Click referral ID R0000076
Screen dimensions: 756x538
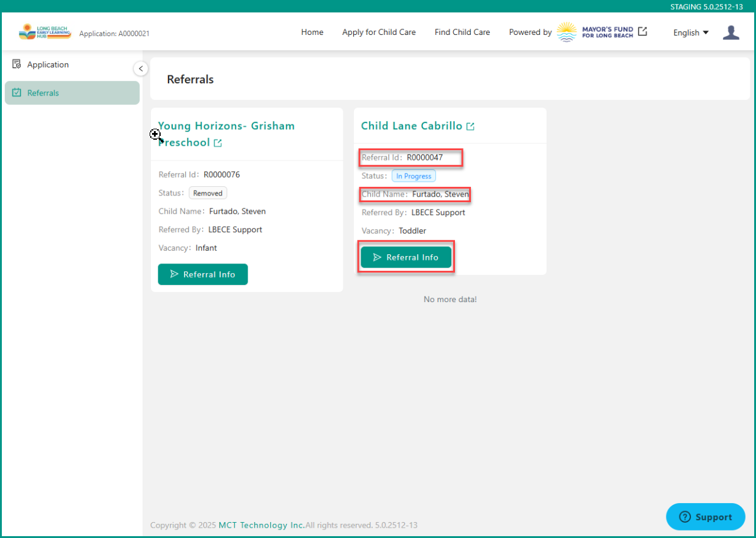222,175
